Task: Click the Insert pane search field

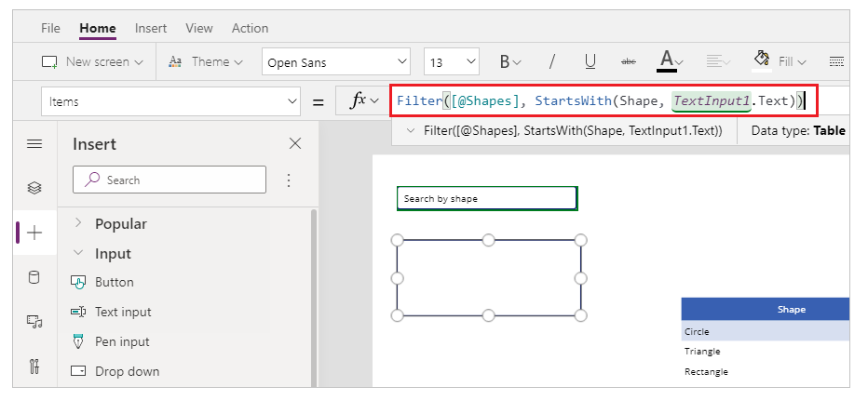Action: click(x=170, y=180)
